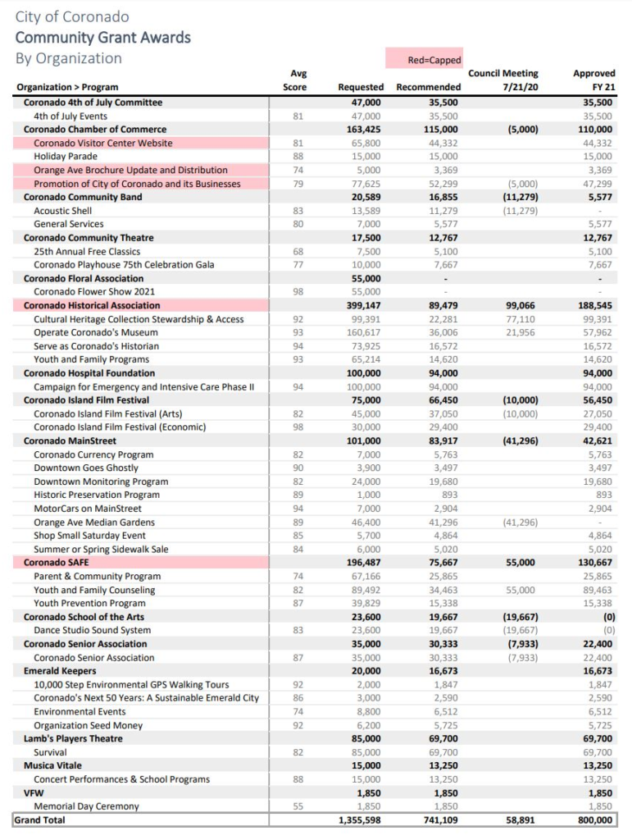Image resolution: width=632 pixels, height=840 pixels.
Task: Click the Avg Score column header
Action: coord(298,80)
